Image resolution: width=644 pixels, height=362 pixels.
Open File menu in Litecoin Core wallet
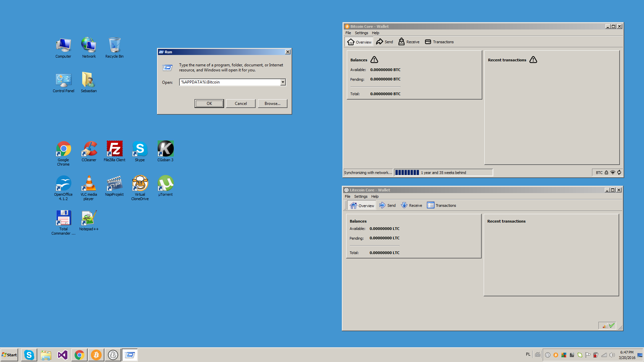(347, 196)
